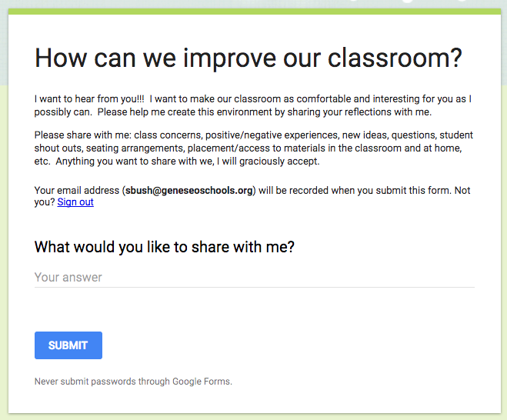Click the pale green background below the form card
The image size is (507, 420).
pyautogui.click(x=254, y=417)
